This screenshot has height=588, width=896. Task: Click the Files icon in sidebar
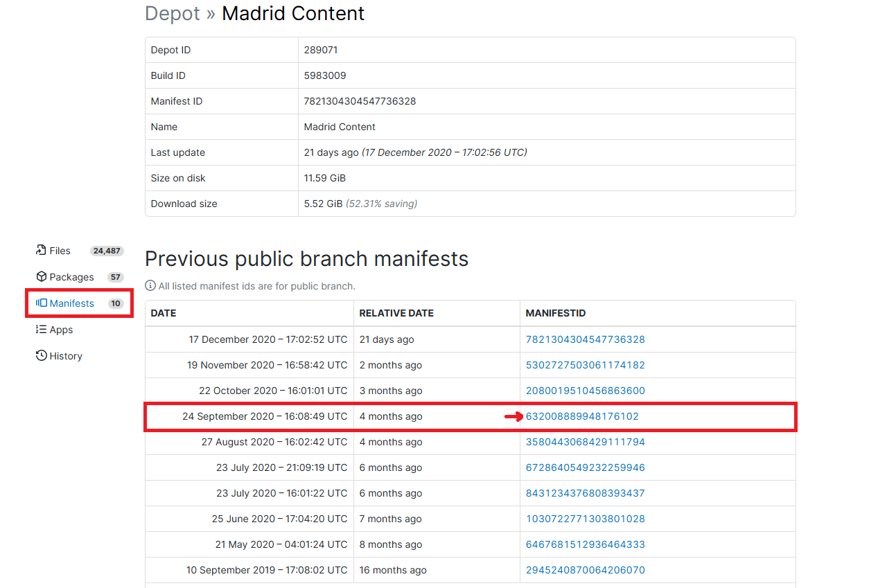coord(41,251)
